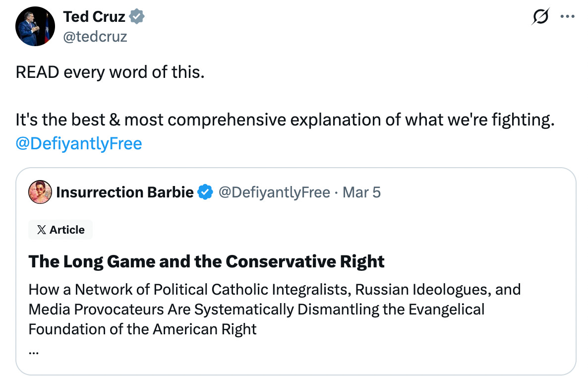The height and width of the screenshot is (376, 588).
Task: Click the "best & most comprehensive explanation" sentence
Action: pos(284,120)
